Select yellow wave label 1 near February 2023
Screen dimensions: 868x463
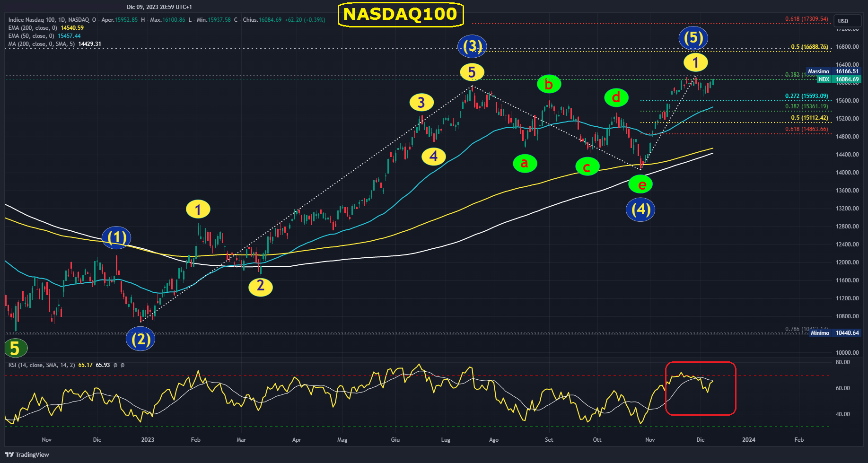(198, 210)
